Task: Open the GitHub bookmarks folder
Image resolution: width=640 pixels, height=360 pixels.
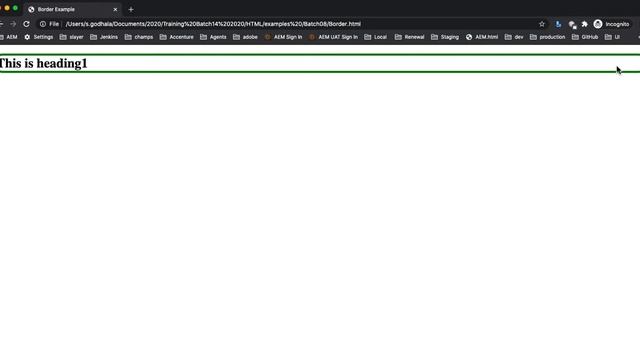Action: 585,37
